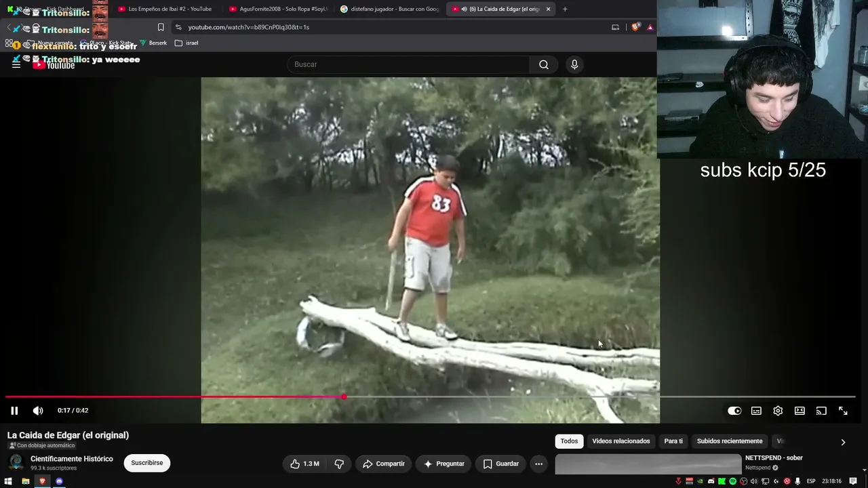Click the Con doblaje automático label
The height and width of the screenshot is (488, 868).
click(41, 445)
